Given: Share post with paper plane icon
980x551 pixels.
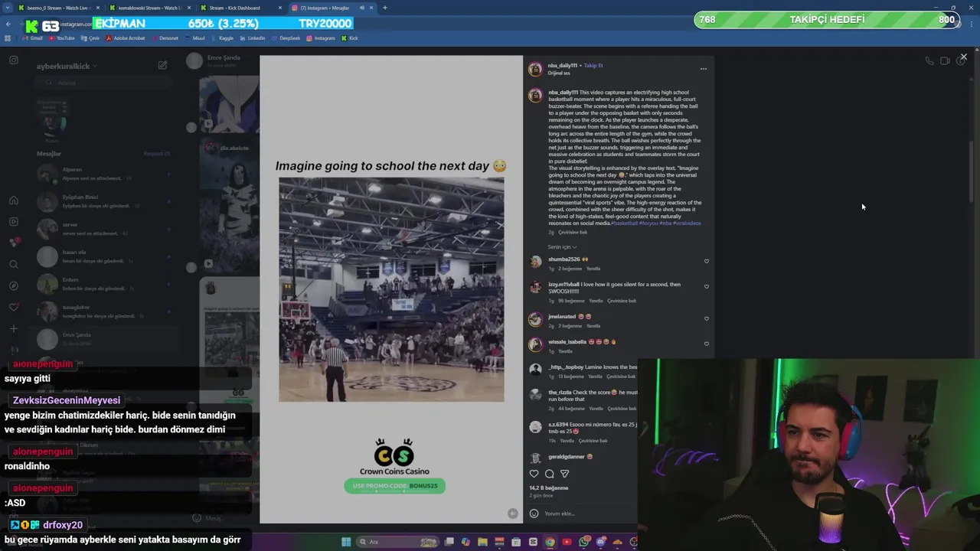Looking at the screenshot, I should point(565,474).
